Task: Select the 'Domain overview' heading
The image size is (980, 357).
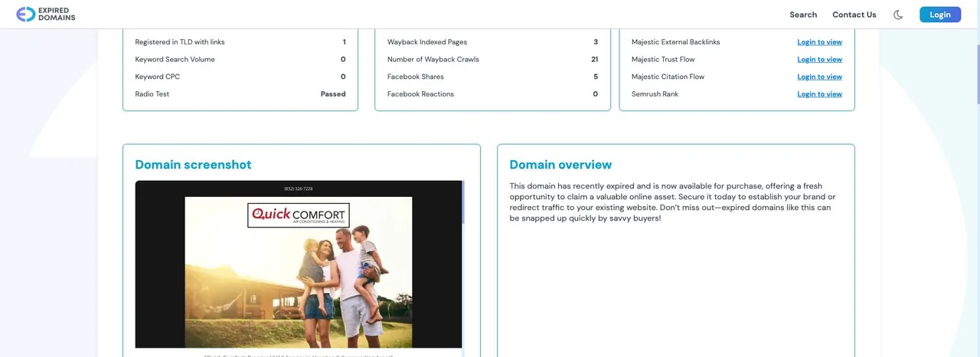Action: point(560,165)
